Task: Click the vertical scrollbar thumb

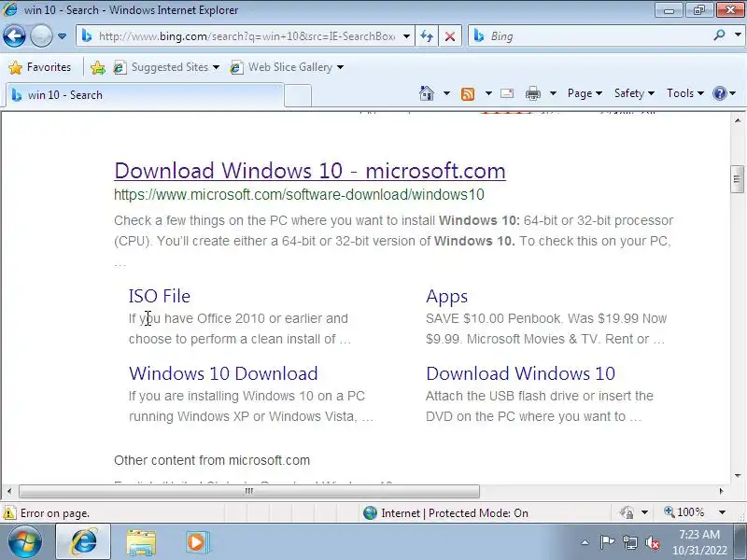Action: 738,179
